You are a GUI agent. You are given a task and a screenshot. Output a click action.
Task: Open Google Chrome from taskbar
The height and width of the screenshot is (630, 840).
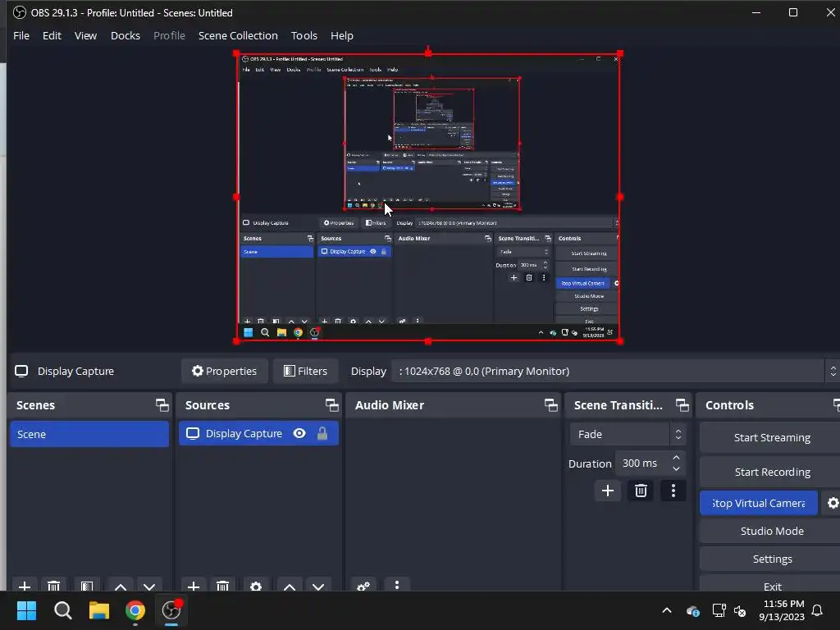click(x=135, y=610)
